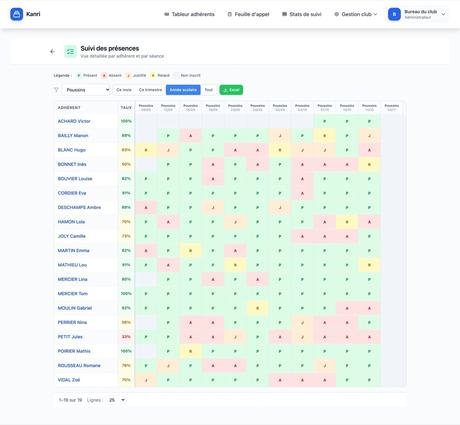
Task: Open member DESCHAMPS Ambre
Action: [x=79, y=207]
